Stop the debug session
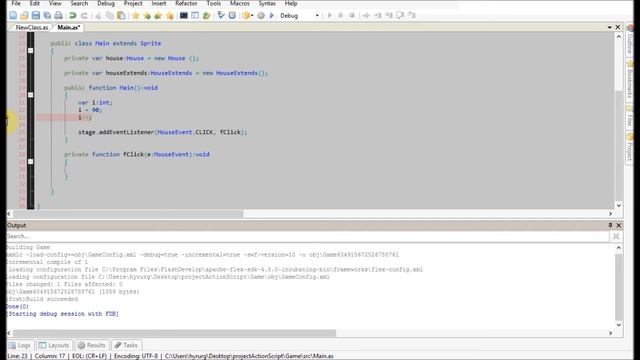 point(352,16)
